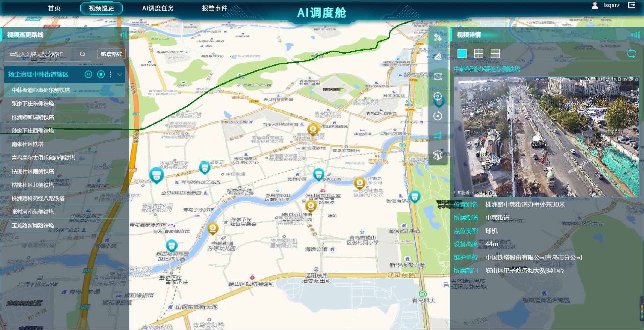The height and width of the screenshot is (330, 644).
Task: Select 孙家下庄西侧铁塔 in route list
Action: 64,130
